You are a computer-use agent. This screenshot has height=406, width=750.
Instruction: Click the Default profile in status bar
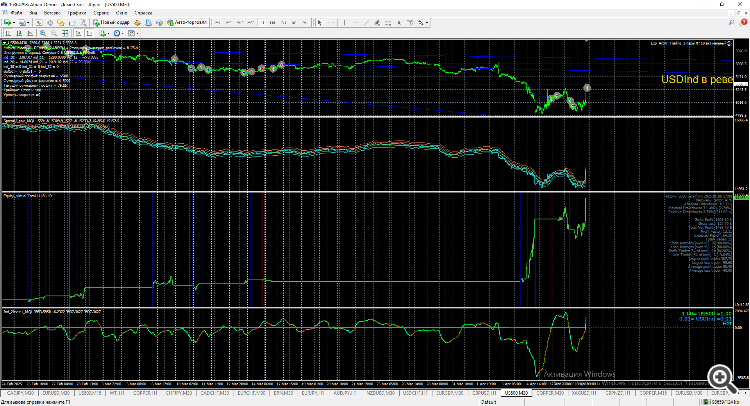pyautogui.click(x=488, y=402)
